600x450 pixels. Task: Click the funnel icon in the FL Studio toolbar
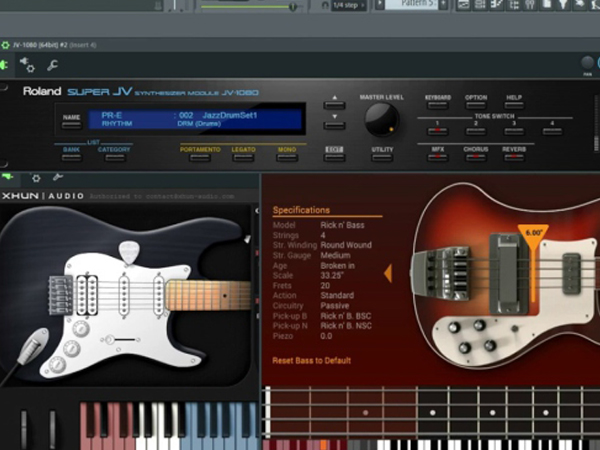click(x=564, y=4)
